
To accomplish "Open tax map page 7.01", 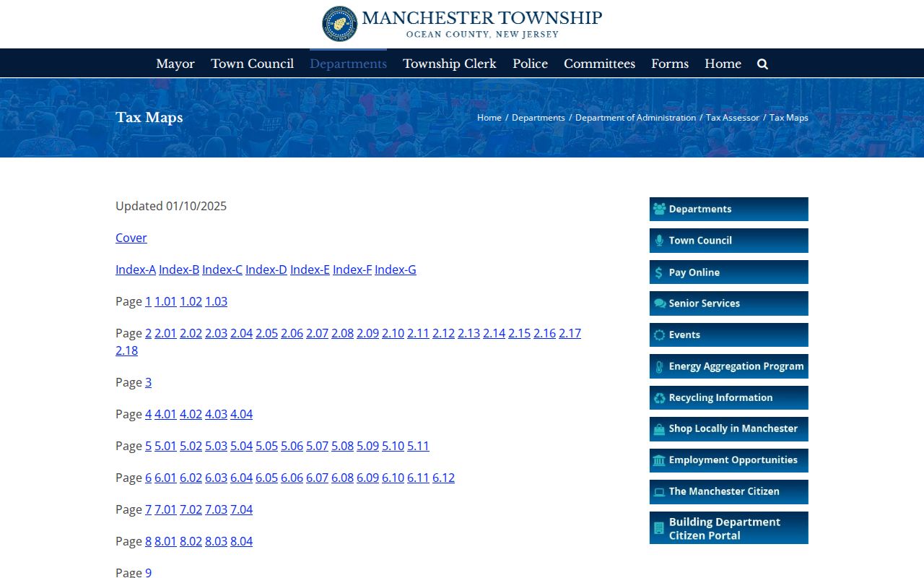I will pyautogui.click(x=165, y=509).
